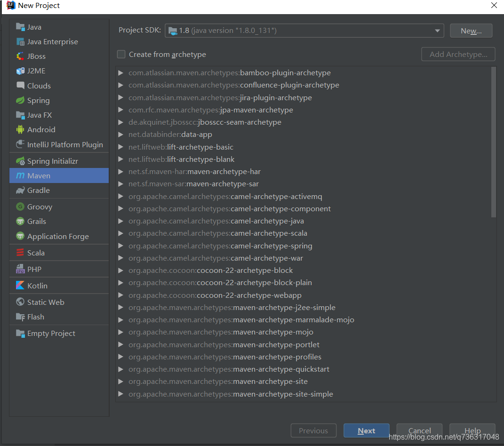The width and height of the screenshot is (504, 446).
Task: Click the Clouds icon
Action: tap(20, 86)
